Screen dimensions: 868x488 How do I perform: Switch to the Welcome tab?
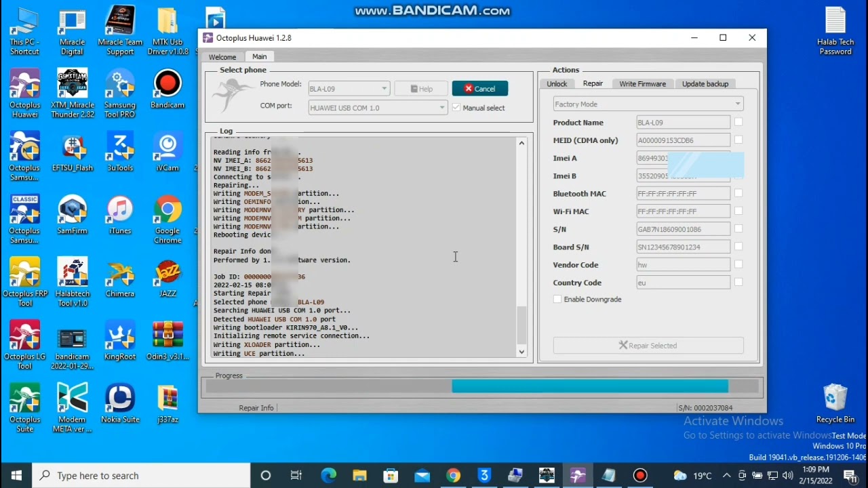tap(222, 57)
